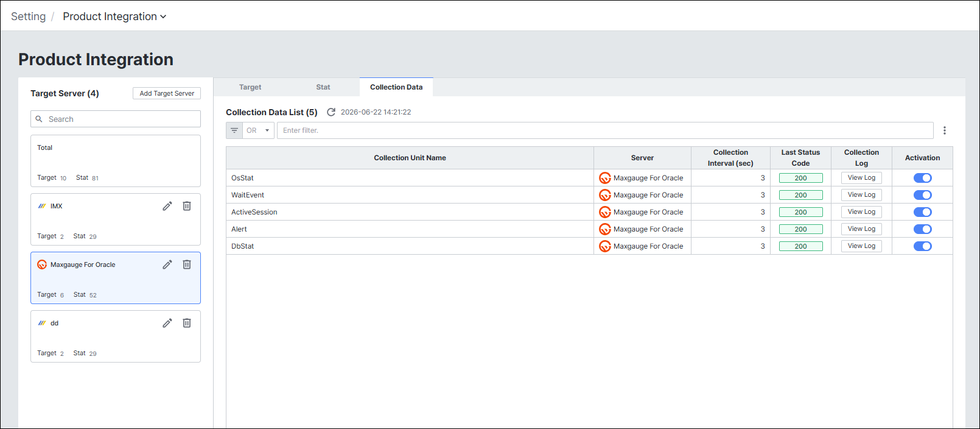Click the filter icon beside OR
This screenshot has width=980, height=429.
coord(234,130)
